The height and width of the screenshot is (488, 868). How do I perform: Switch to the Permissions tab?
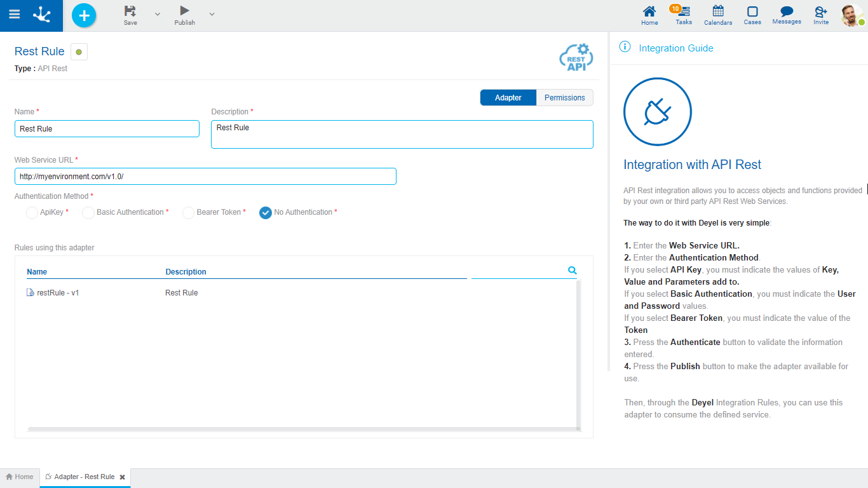coord(564,98)
